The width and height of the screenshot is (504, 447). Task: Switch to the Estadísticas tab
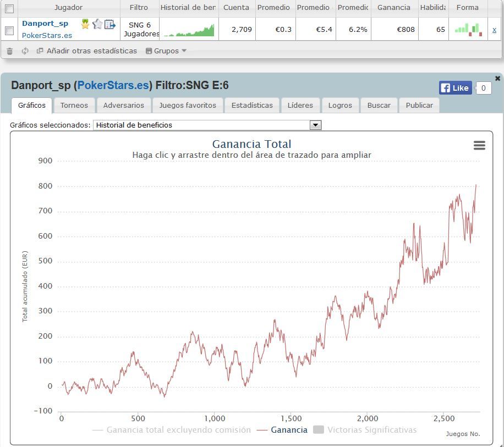[x=252, y=106]
